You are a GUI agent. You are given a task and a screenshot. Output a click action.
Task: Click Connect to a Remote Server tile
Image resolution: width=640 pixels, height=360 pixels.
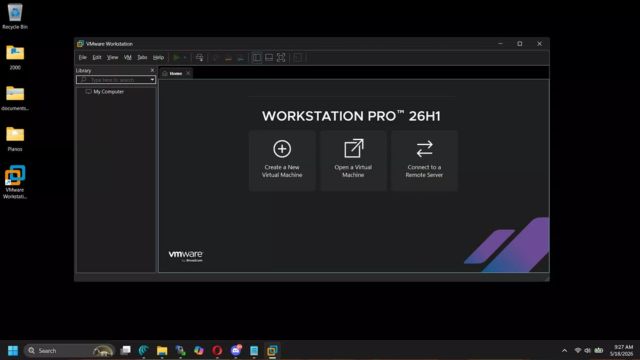click(x=424, y=160)
